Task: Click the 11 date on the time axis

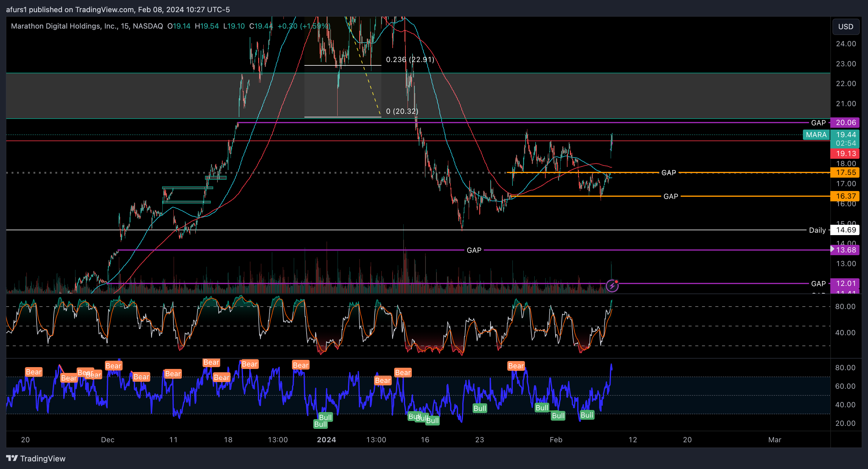Action: [173, 440]
